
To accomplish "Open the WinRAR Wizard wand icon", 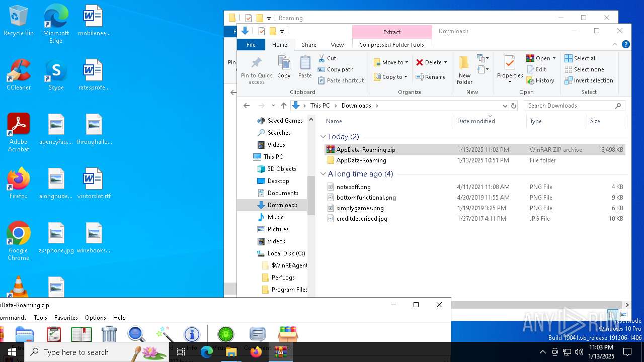I will (x=164, y=334).
